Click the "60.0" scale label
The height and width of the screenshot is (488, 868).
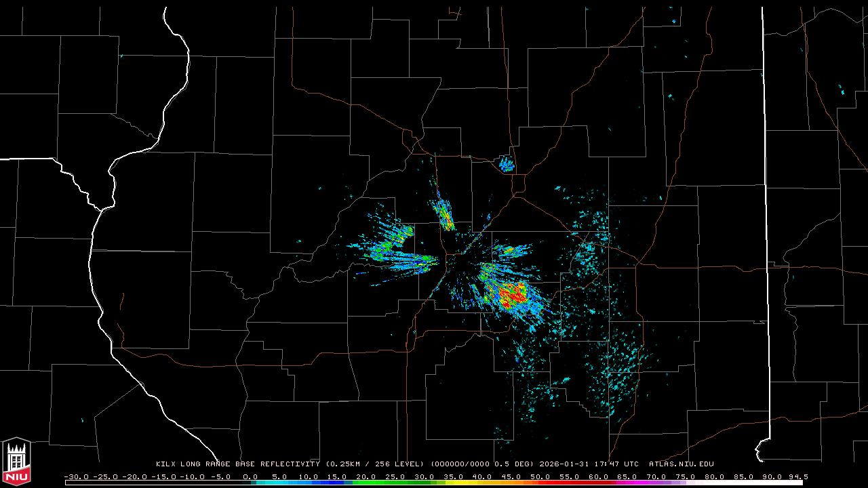pos(599,476)
